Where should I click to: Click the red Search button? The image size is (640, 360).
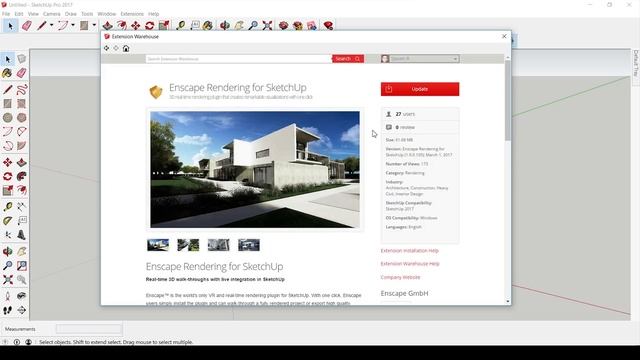348,59
